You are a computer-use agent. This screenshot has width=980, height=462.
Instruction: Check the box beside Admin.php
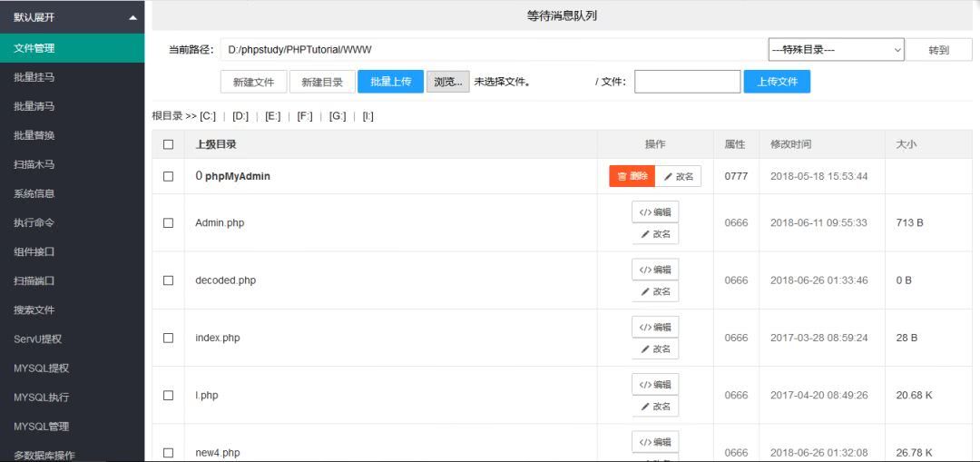coord(168,223)
